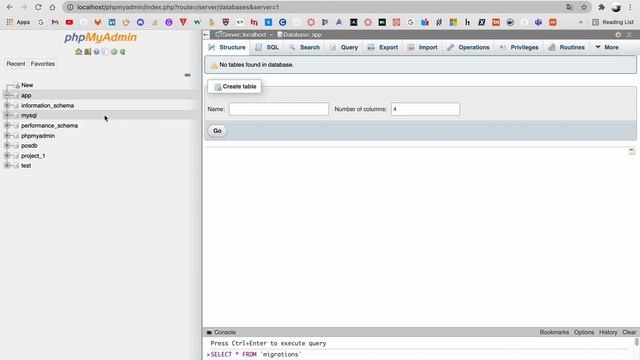Open the LinkedIn bookmark icon
640x360 pixels.
[x=112, y=22]
